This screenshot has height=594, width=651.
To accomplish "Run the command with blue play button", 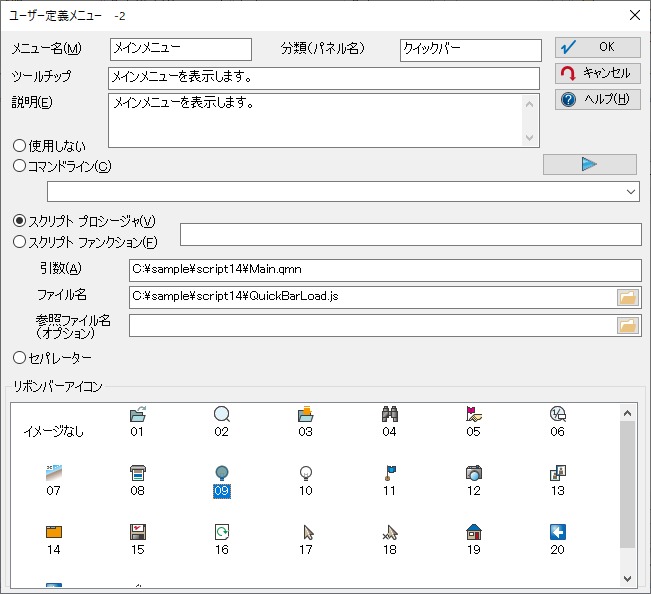I will (x=590, y=164).
